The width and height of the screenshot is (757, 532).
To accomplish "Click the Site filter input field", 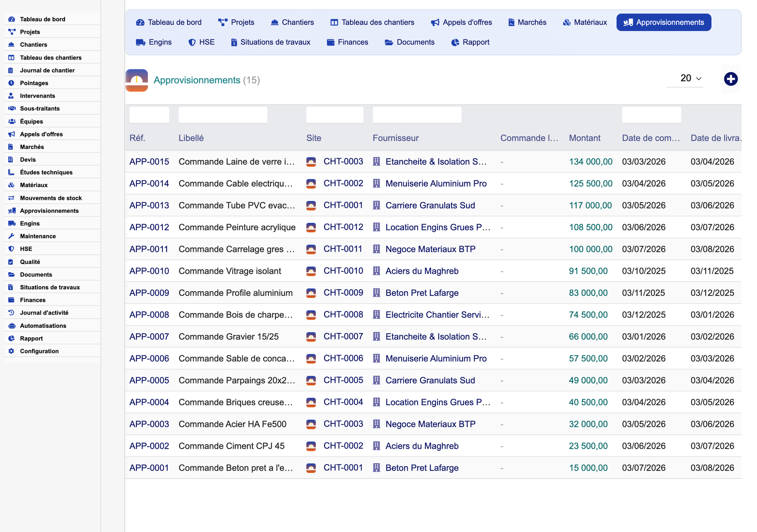I will point(335,115).
